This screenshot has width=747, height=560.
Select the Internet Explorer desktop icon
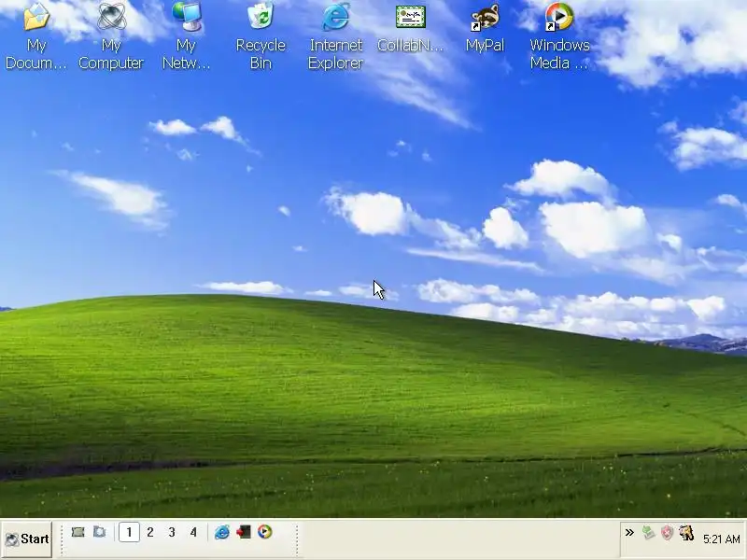(x=335, y=35)
